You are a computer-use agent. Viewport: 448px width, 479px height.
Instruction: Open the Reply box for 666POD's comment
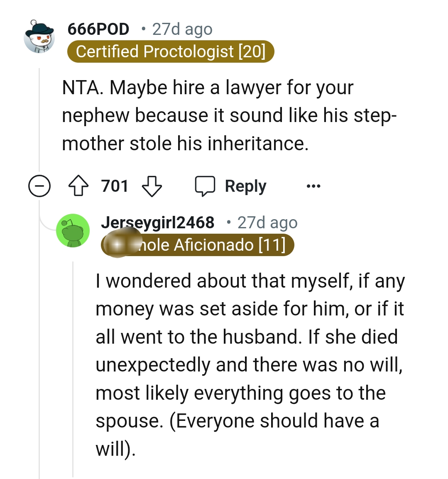[234, 186]
